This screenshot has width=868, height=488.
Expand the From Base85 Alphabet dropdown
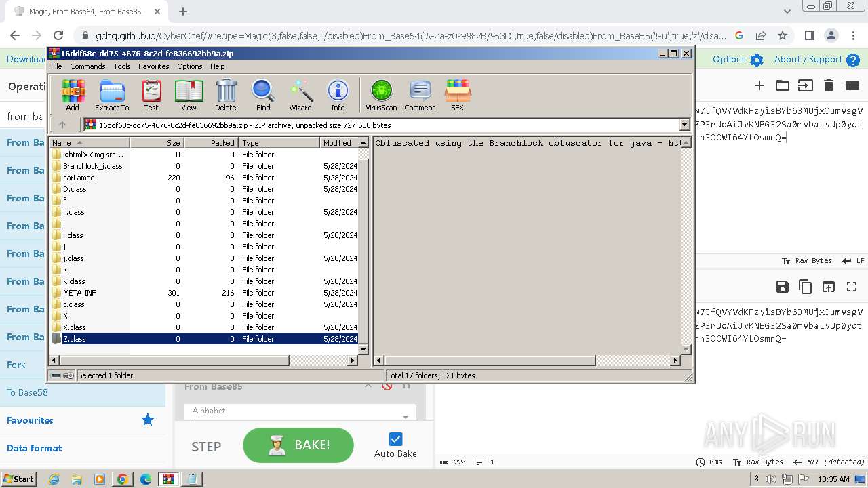406,416
